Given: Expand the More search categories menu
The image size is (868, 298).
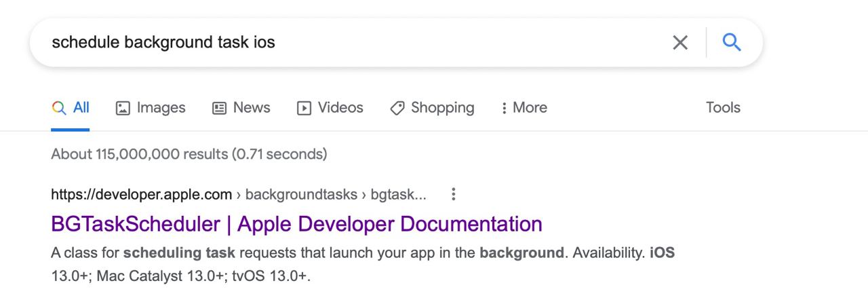Looking at the screenshot, I should (x=524, y=108).
